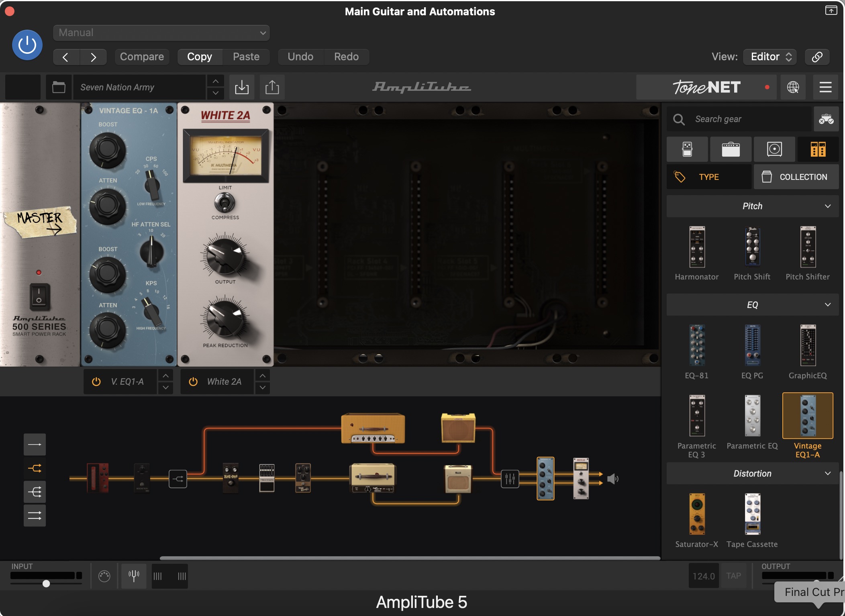Open the preset browser folder icon
This screenshot has height=616, width=845.
(x=59, y=87)
